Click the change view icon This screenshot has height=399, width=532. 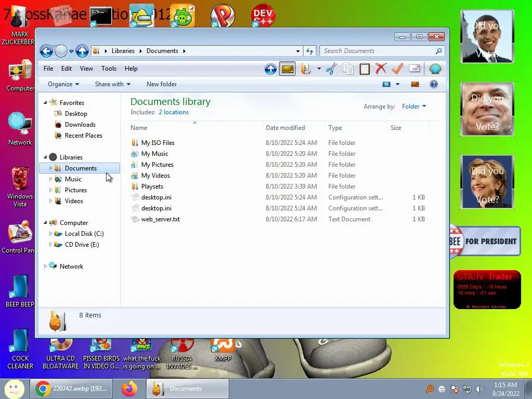pos(387,84)
